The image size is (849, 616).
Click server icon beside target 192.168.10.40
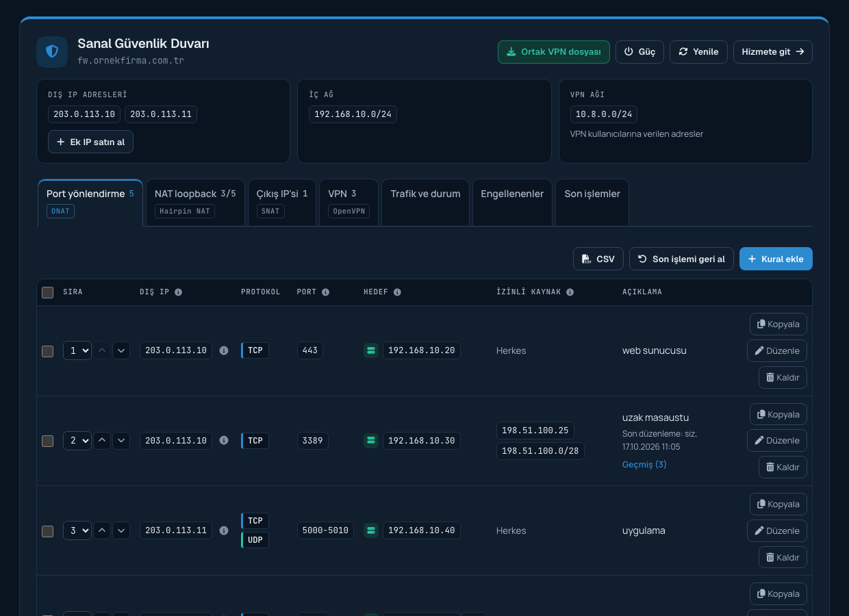(x=371, y=530)
